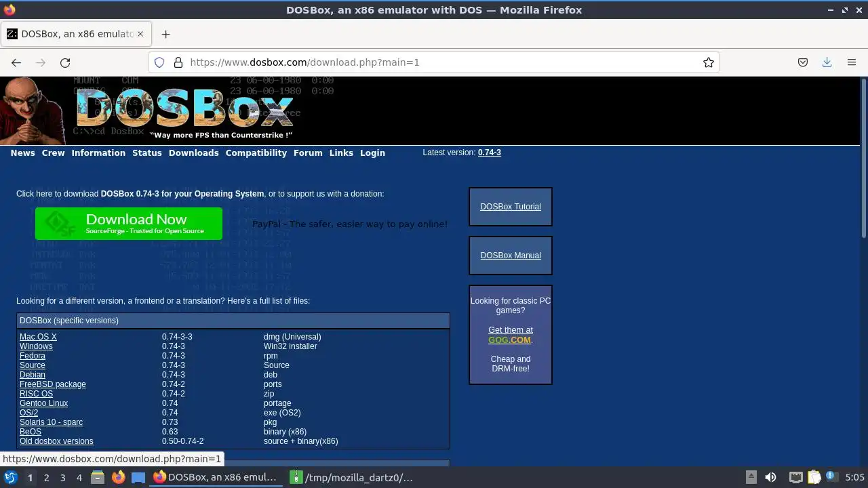Click the greyed Forward arrow button

pos(41,62)
